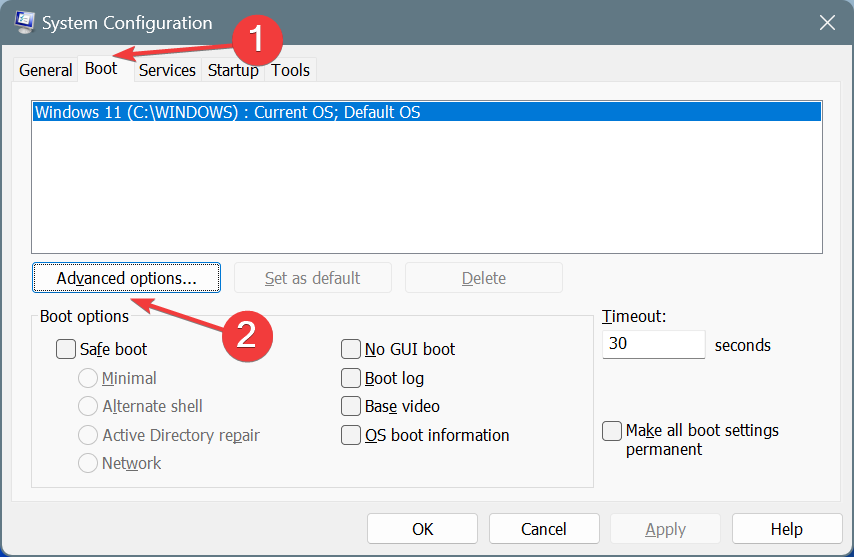Close the System Configuration window
This screenshot has width=854, height=557.
(x=826, y=22)
